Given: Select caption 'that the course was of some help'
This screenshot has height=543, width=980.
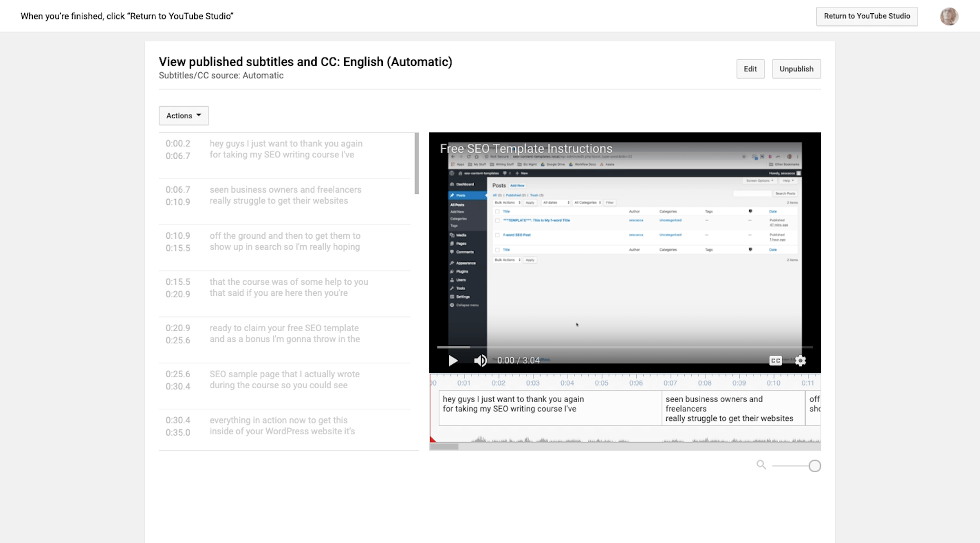Looking at the screenshot, I should click(285, 294).
